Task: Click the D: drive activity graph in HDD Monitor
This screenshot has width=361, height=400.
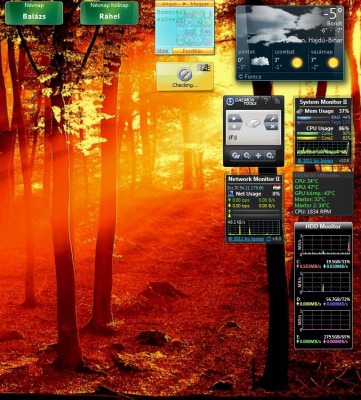Action: [326, 282]
